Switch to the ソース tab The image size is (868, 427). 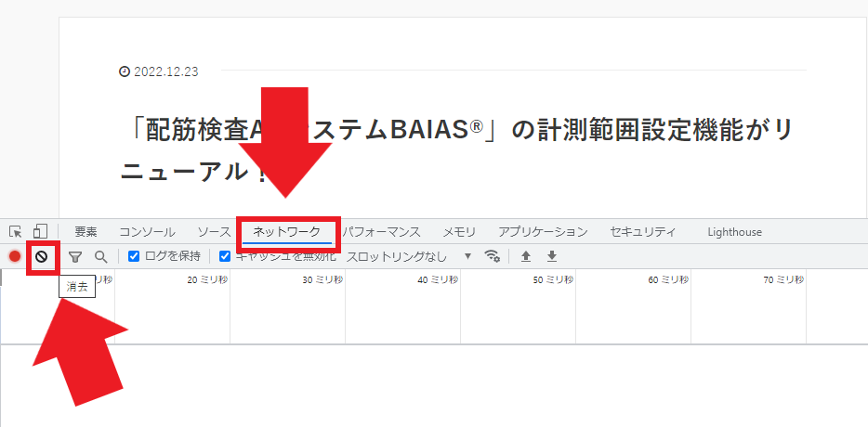[x=215, y=232]
